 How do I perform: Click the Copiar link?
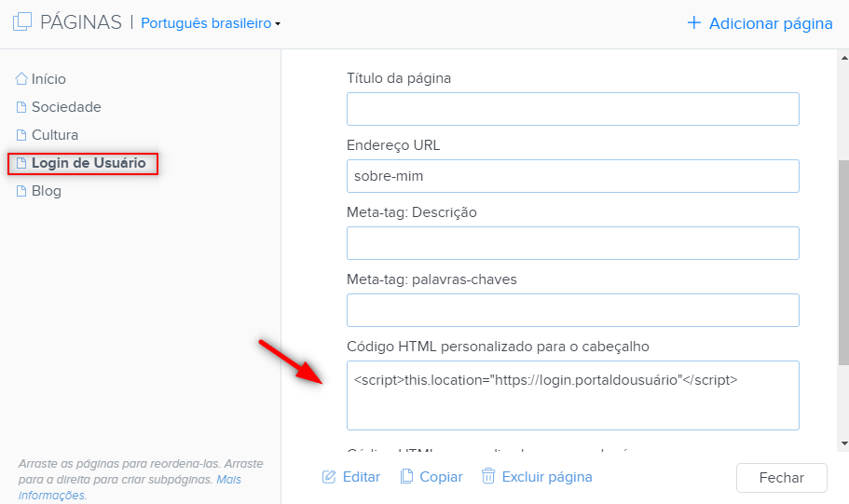pos(441,477)
